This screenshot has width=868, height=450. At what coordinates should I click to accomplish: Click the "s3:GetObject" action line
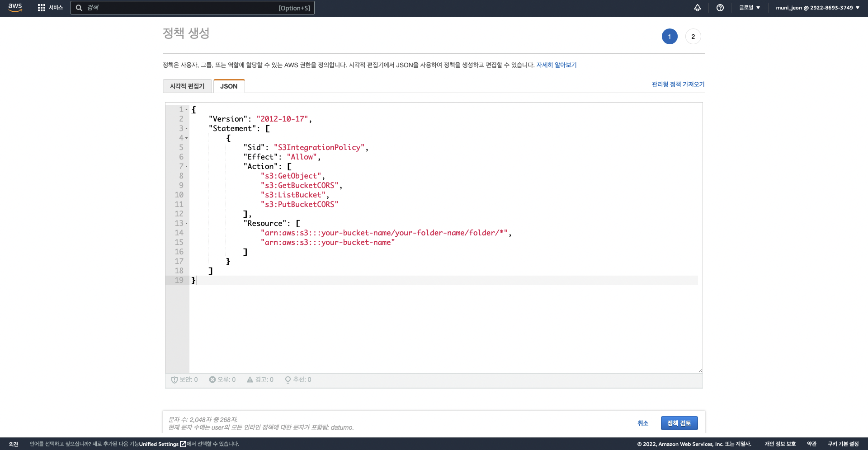click(x=291, y=176)
